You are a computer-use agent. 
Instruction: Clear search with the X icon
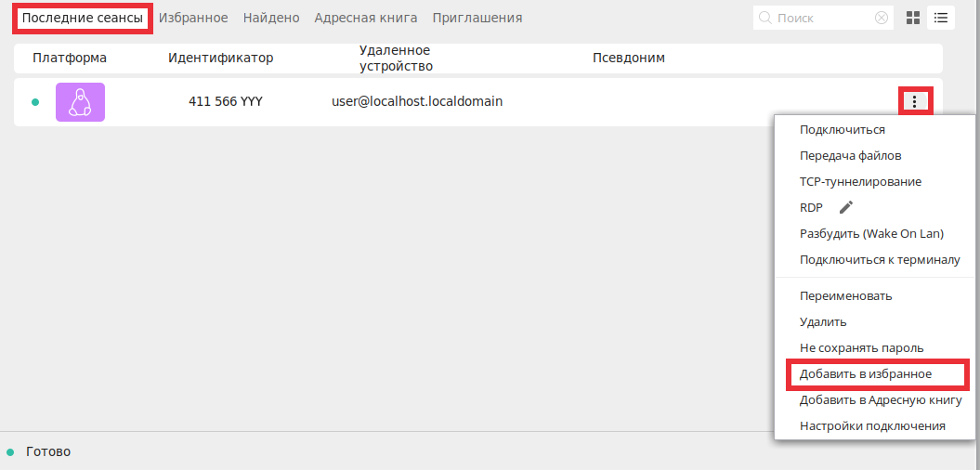pyautogui.click(x=882, y=19)
